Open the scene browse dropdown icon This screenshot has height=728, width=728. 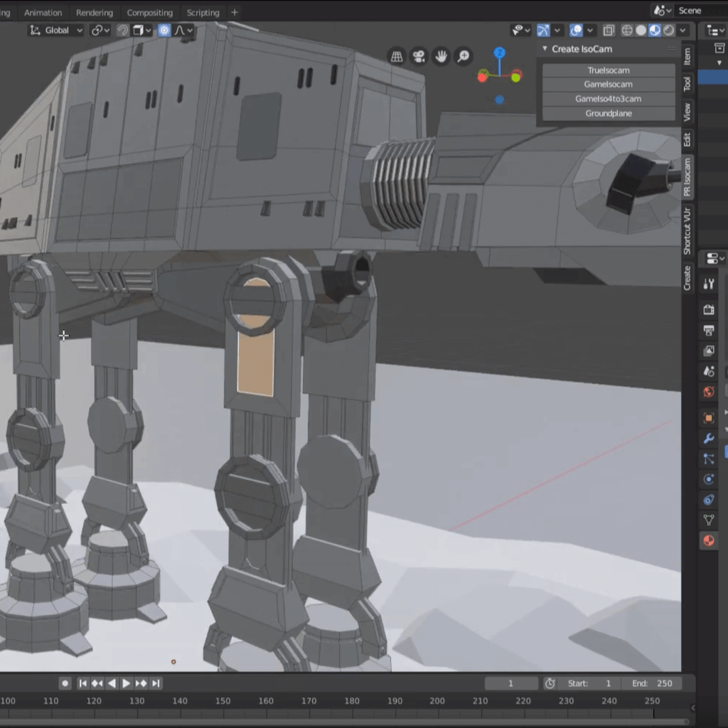(662, 10)
